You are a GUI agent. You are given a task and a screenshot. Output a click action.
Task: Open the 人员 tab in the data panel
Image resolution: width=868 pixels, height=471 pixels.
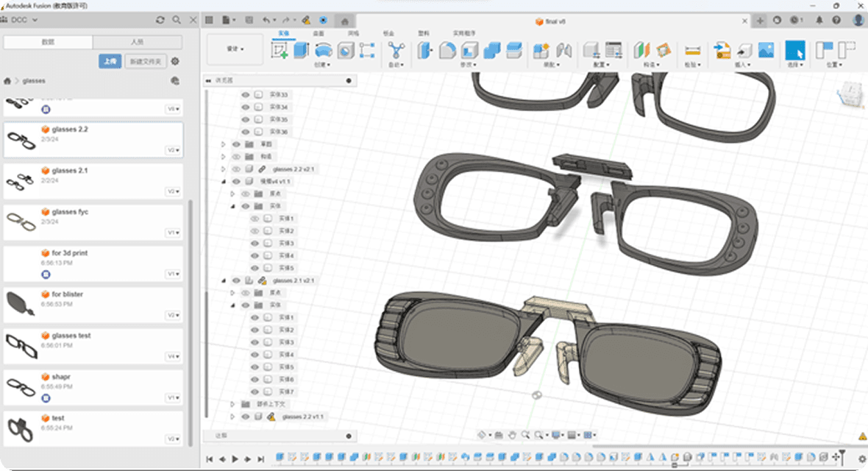(x=137, y=42)
